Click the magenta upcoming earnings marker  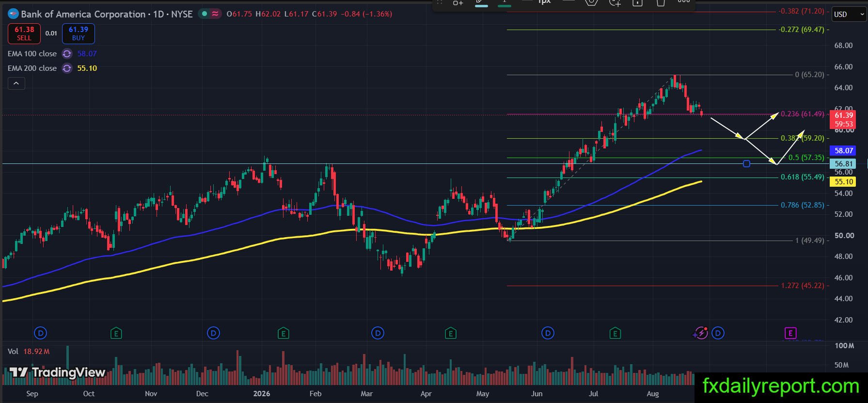tap(790, 333)
